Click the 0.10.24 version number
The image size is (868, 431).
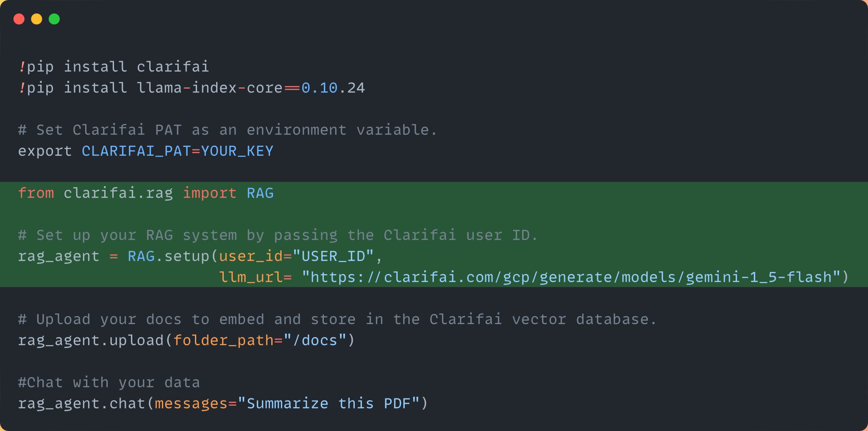(x=333, y=88)
